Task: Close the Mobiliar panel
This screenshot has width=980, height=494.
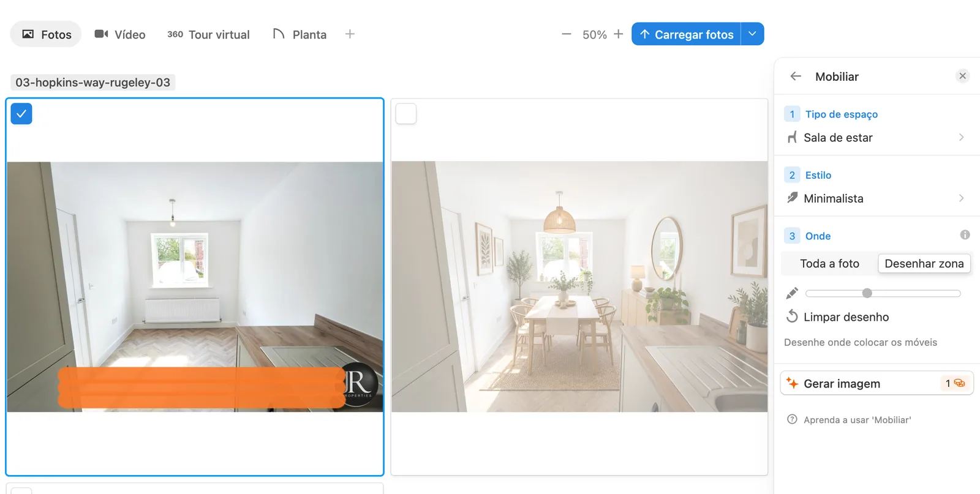Action: [962, 76]
